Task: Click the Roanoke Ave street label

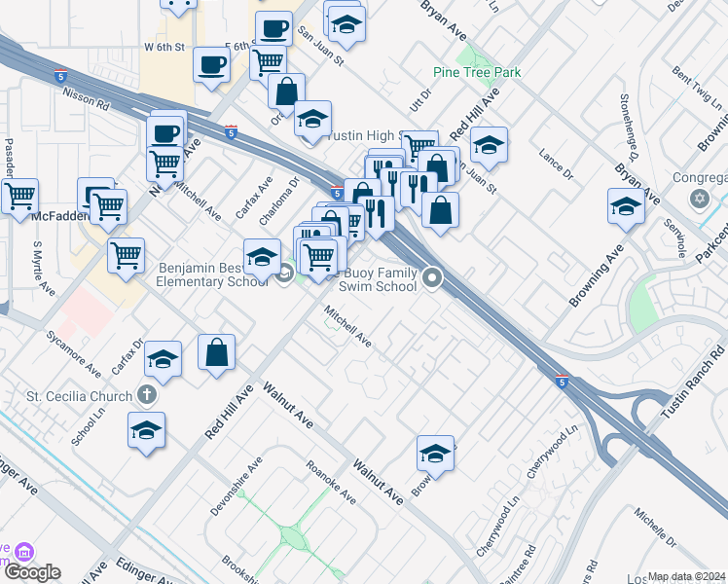Action: 331,483
